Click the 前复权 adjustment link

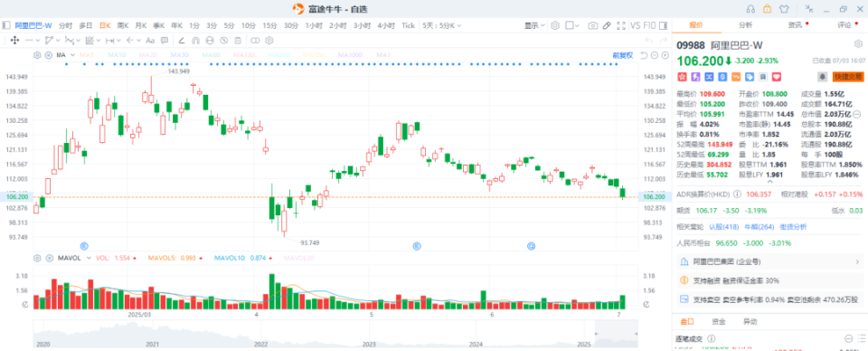tap(623, 55)
